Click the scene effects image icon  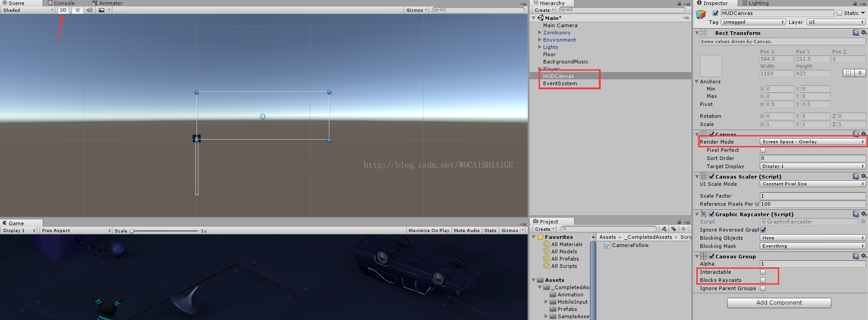pyautogui.click(x=101, y=10)
